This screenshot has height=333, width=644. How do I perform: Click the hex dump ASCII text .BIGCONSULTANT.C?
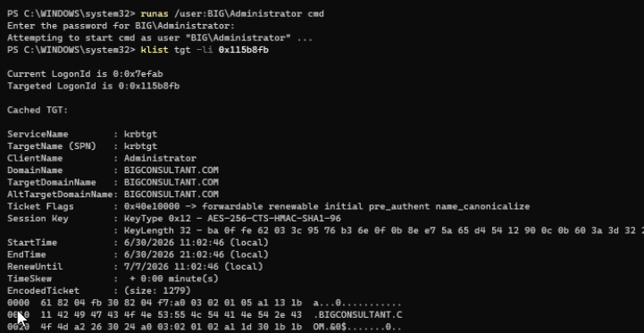pyautogui.click(x=358, y=315)
